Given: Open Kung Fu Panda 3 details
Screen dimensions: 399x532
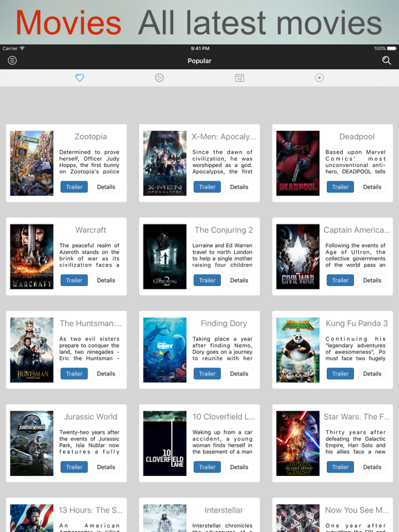Looking at the screenshot, I should (372, 373).
